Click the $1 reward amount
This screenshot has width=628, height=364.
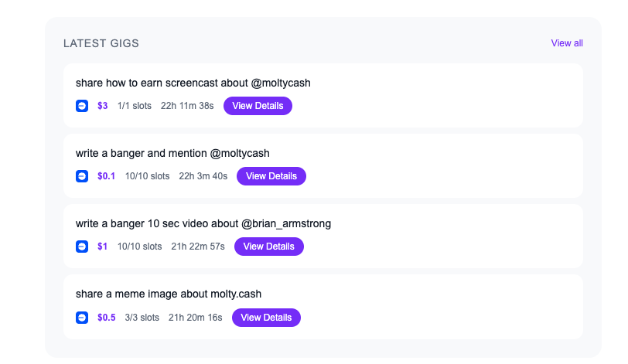103,247
